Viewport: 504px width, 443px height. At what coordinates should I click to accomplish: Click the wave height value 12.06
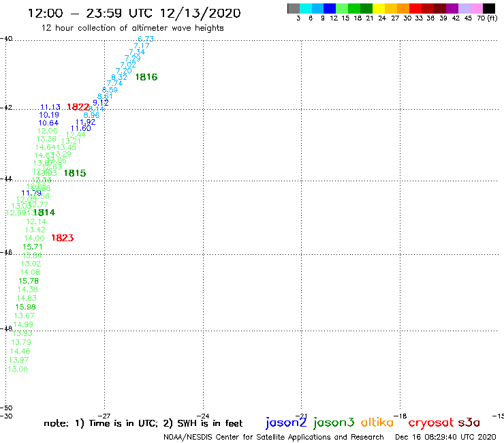coord(47,131)
